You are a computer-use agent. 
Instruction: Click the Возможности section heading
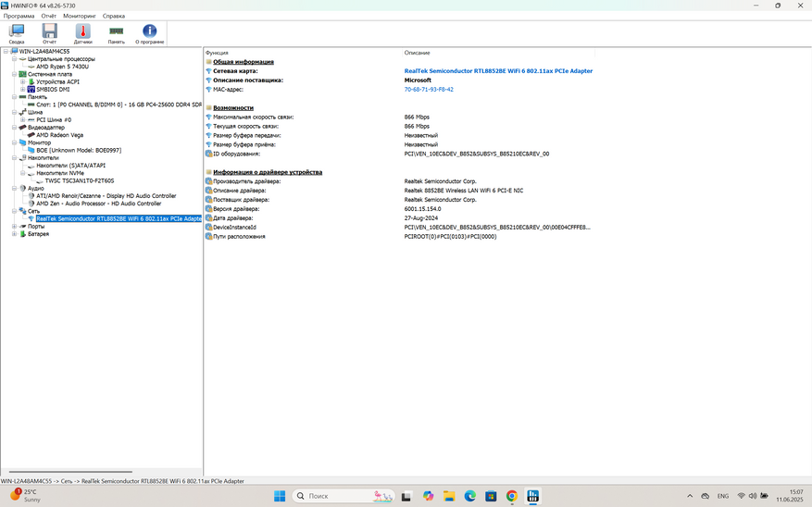click(x=233, y=108)
